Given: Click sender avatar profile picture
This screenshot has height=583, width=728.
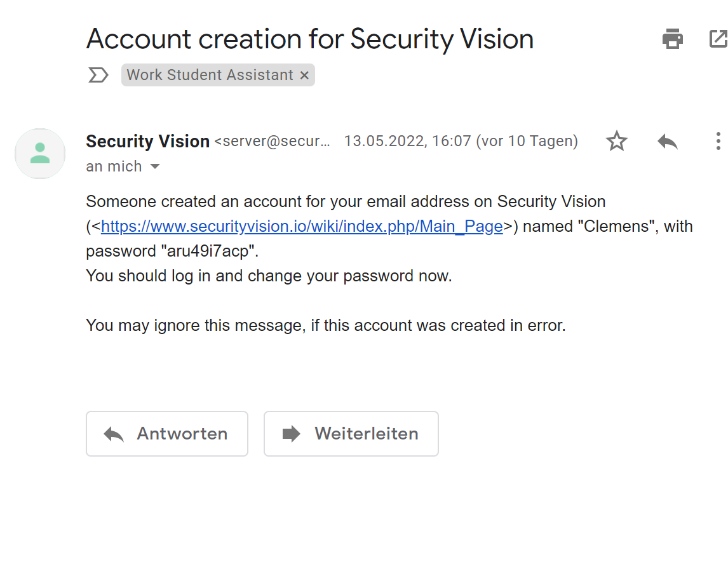Looking at the screenshot, I should pos(40,154).
